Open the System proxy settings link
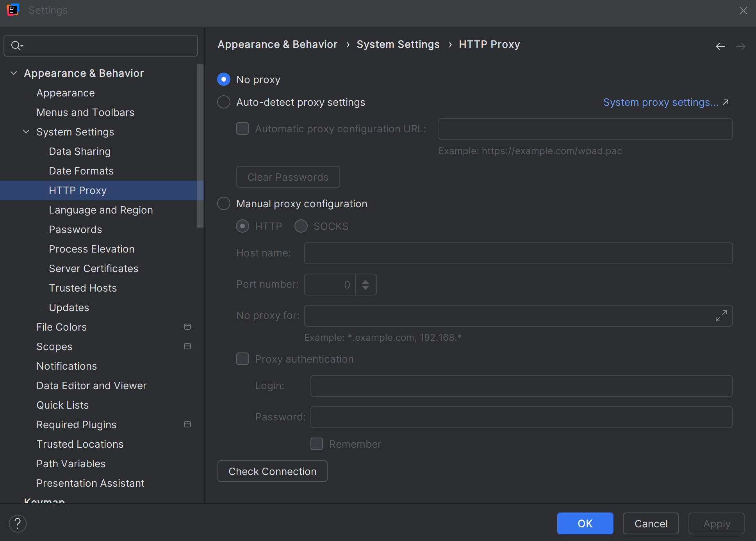This screenshot has width=756, height=541. [x=660, y=102]
